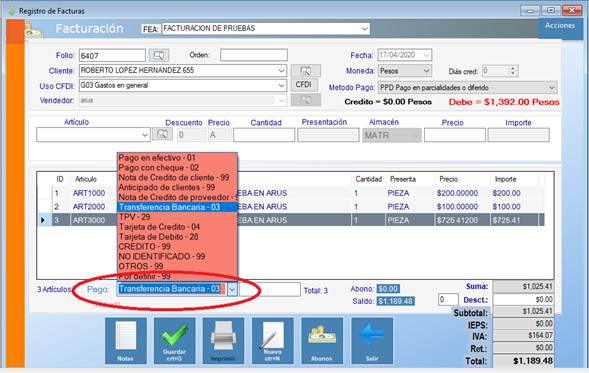Open folio search icon next to 6407

click(159, 56)
